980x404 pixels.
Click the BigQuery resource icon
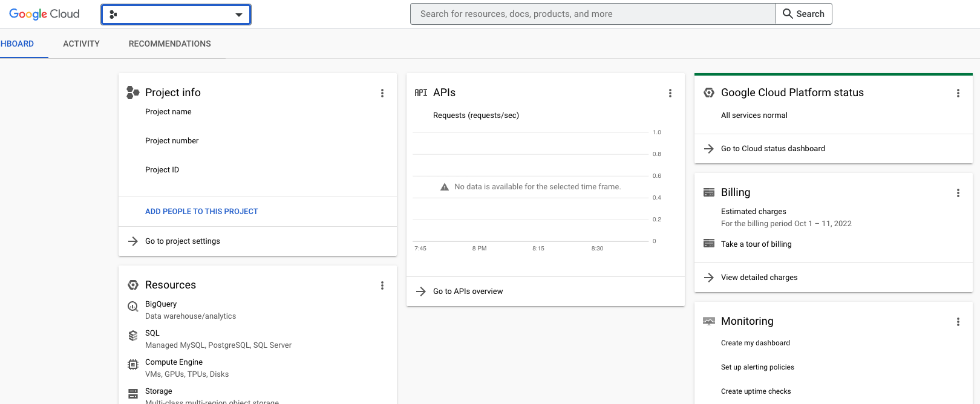tap(133, 307)
